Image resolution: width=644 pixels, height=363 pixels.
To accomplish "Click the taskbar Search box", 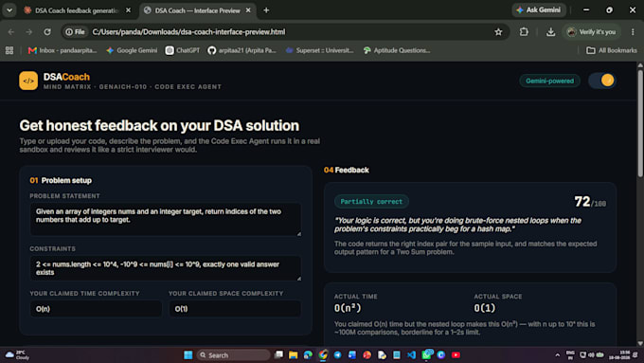I will pos(233,354).
